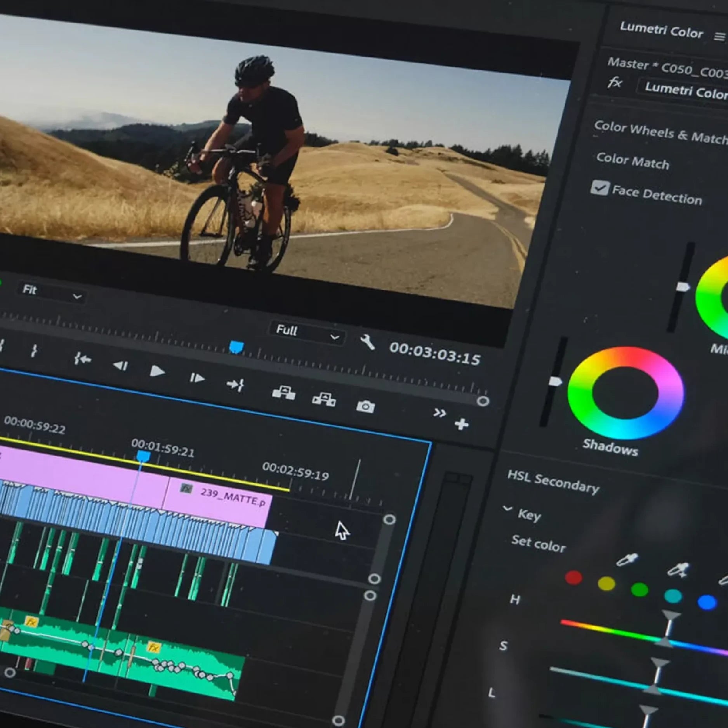Step back one frame

pyautogui.click(x=120, y=366)
